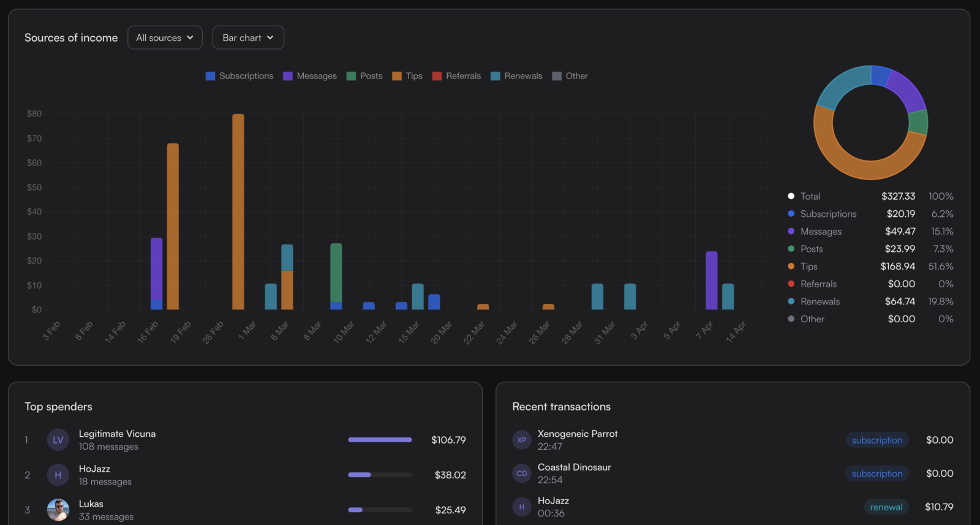Click the $106.79 spender amount
Image resolution: width=980 pixels, height=525 pixels.
tap(448, 440)
